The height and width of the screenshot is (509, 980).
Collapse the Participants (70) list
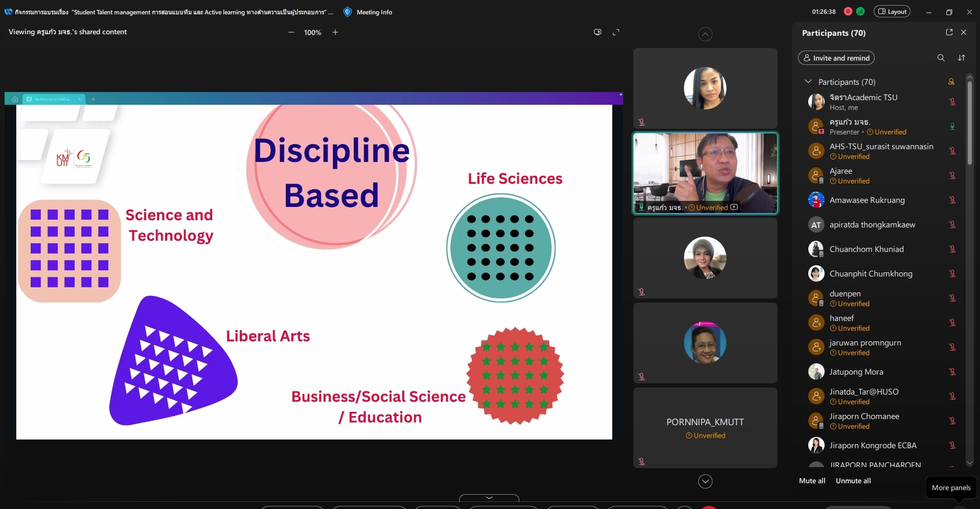click(x=808, y=82)
